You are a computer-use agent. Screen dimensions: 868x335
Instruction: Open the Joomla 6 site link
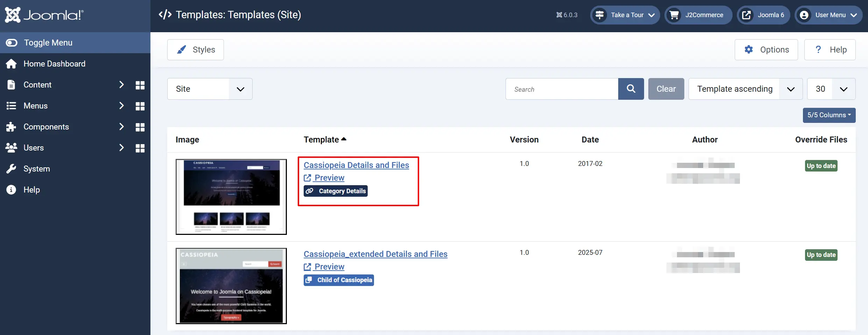[x=763, y=15]
